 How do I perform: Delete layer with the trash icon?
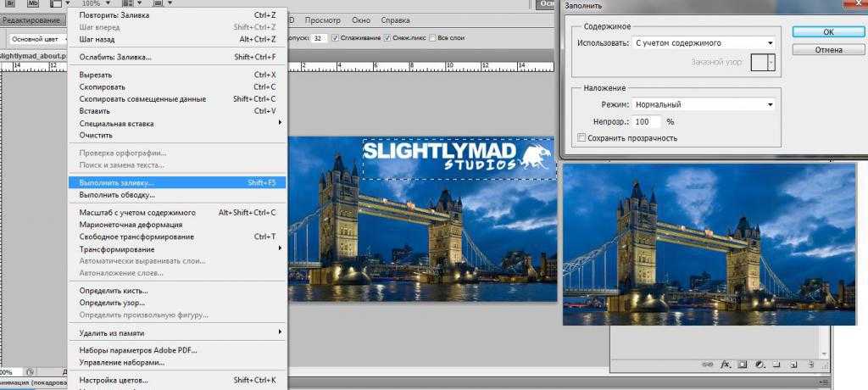point(810,364)
